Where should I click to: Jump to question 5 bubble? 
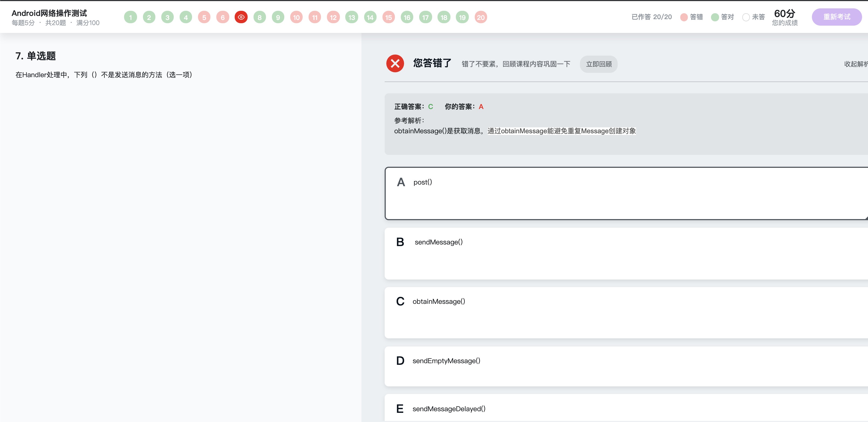[x=204, y=17]
